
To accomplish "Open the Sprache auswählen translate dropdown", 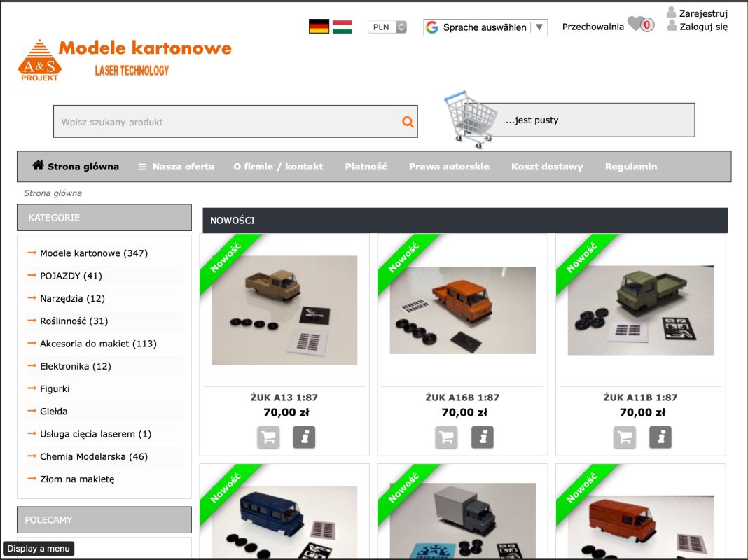I will 485,27.
